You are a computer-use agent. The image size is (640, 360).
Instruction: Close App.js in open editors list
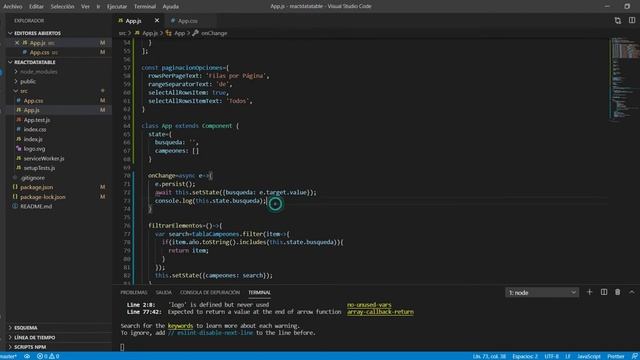click(x=17, y=43)
